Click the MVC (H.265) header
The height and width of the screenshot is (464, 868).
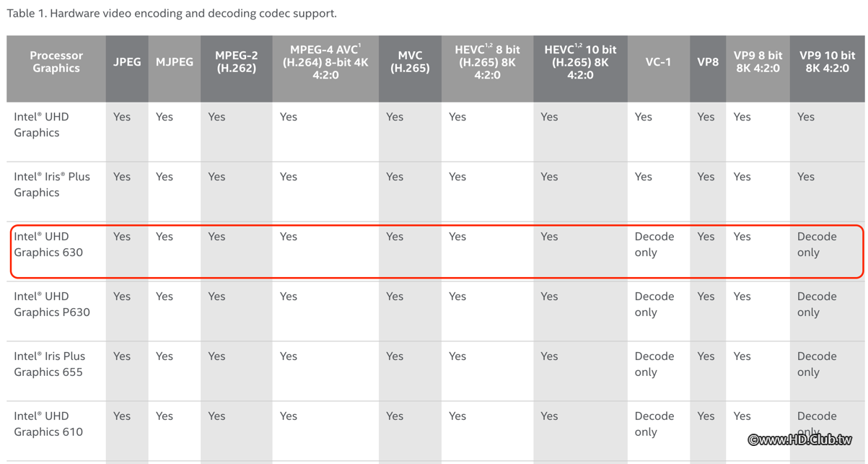pyautogui.click(x=410, y=62)
